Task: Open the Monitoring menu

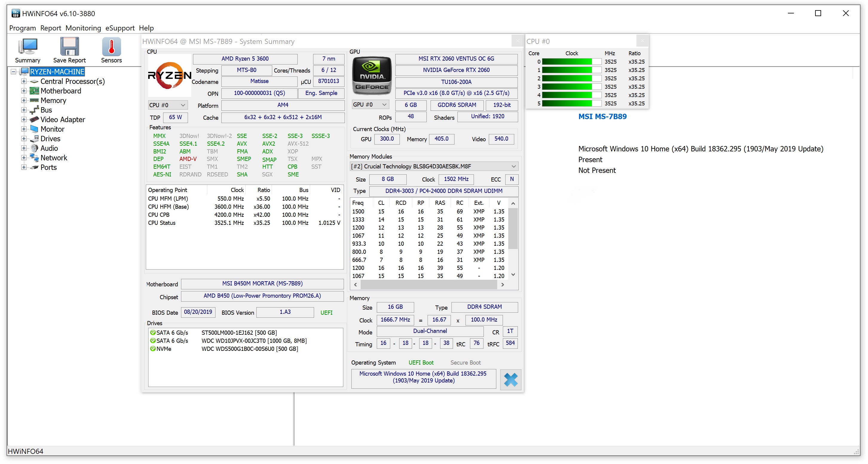Action: [83, 28]
